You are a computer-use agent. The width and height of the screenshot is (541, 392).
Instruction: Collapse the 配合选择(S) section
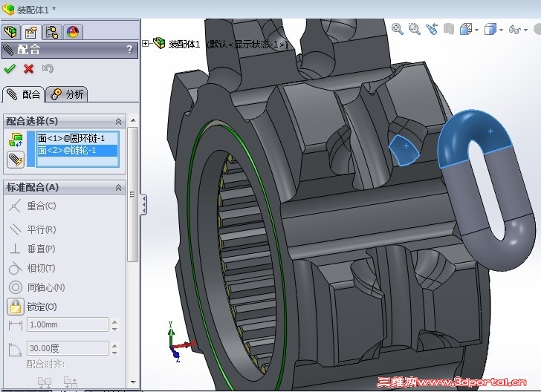pos(118,121)
